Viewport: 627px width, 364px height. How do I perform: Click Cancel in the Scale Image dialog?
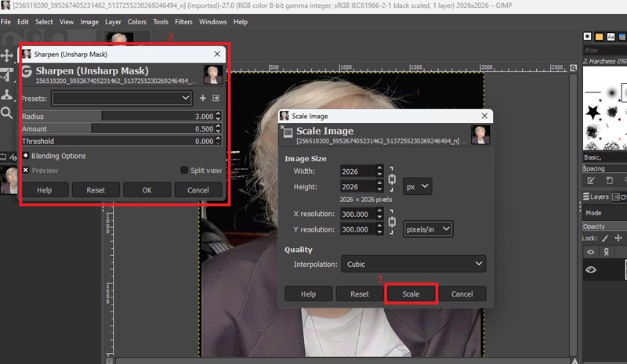(x=462, y=294)
